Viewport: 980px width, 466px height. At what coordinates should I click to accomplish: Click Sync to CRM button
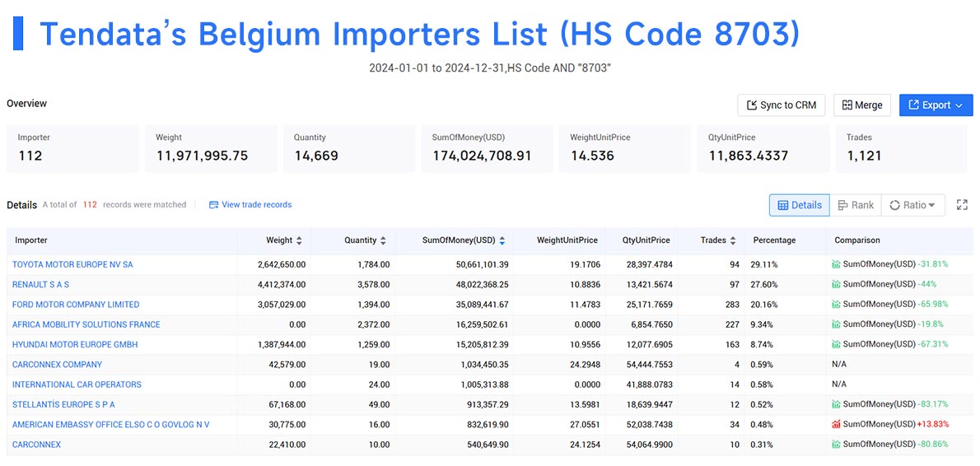[x=782, y=105]
